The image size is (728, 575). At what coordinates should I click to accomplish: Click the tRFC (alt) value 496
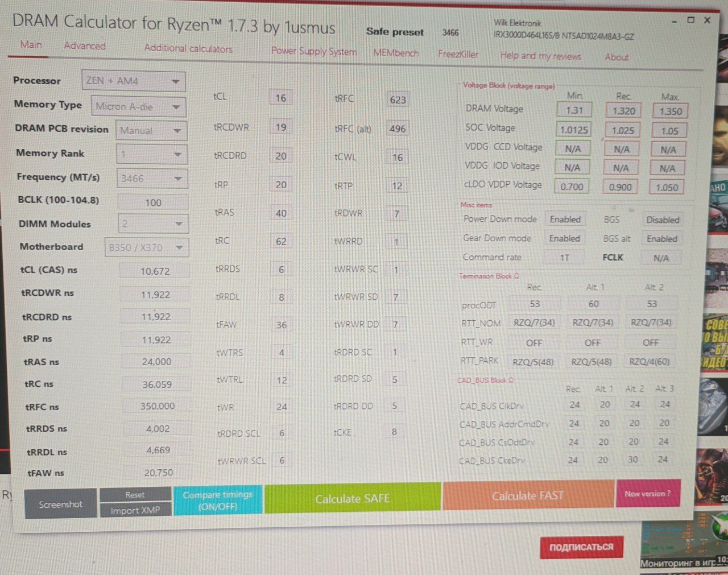pos(398,129)
